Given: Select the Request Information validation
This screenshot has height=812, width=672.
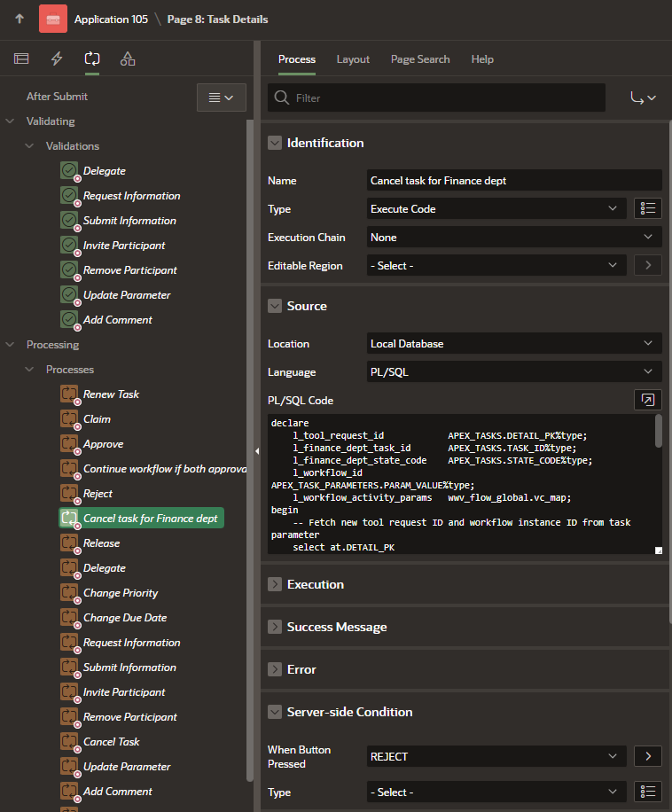Looking at the screenshot, I should 131,196.
